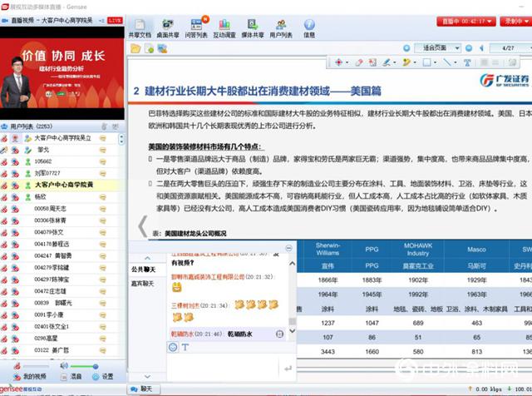Select the pen annotation tool
This screenshot has width=532, height=396.
click(x=386, y=62)
